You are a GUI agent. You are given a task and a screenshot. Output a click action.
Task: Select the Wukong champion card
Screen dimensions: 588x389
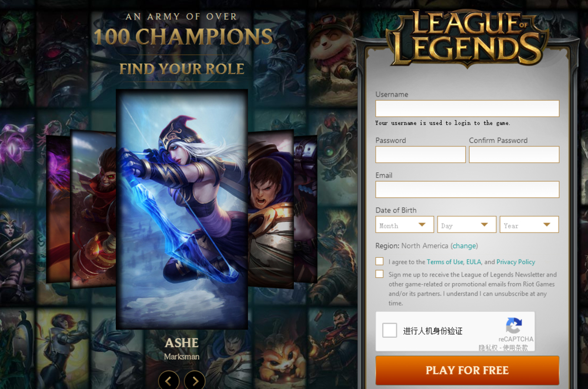pos(93,209)
